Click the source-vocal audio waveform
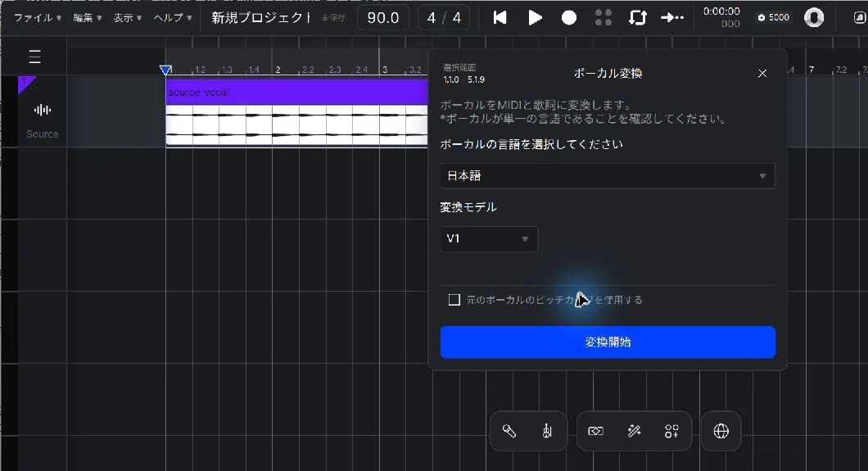Screen dimensions: 868x471 297,125
